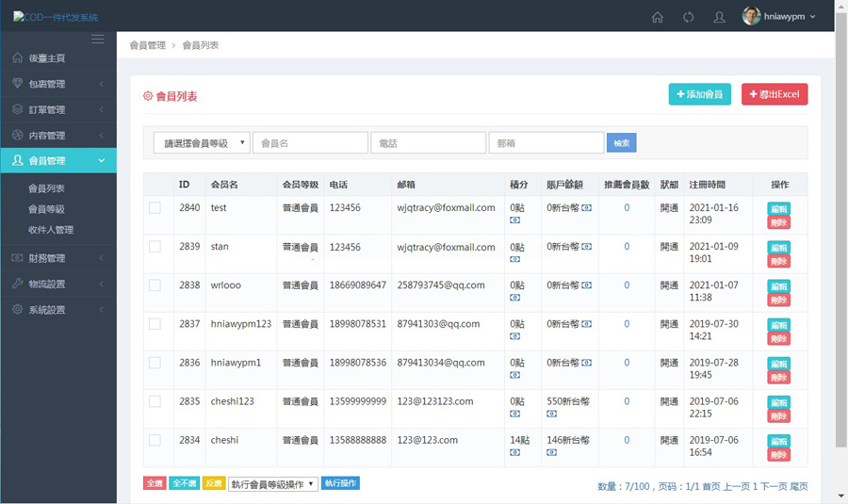Image resolution: width=848 pixels, height=504 pixels.
Task: Click balance edit icon for member cheshi123
Action: point(552,414)
